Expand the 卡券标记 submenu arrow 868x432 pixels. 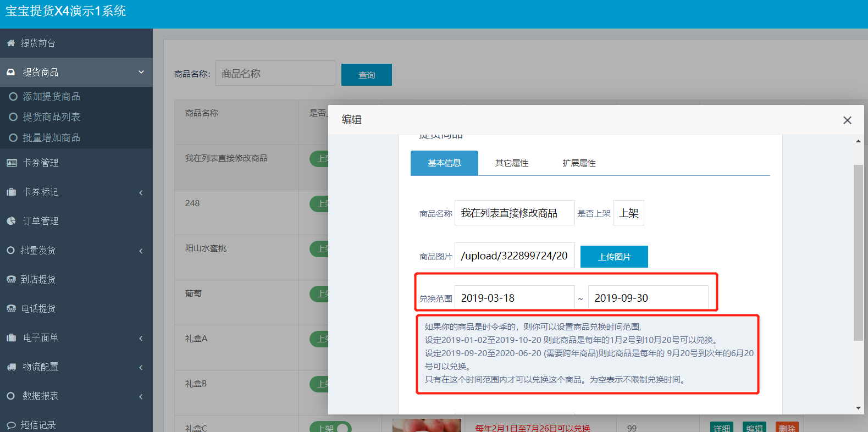click(141, 192)
